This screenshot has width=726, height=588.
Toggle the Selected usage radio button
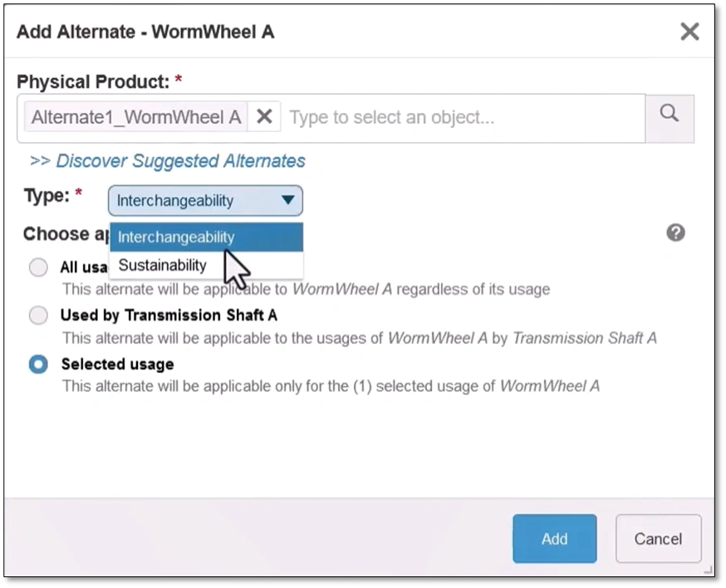38,365
